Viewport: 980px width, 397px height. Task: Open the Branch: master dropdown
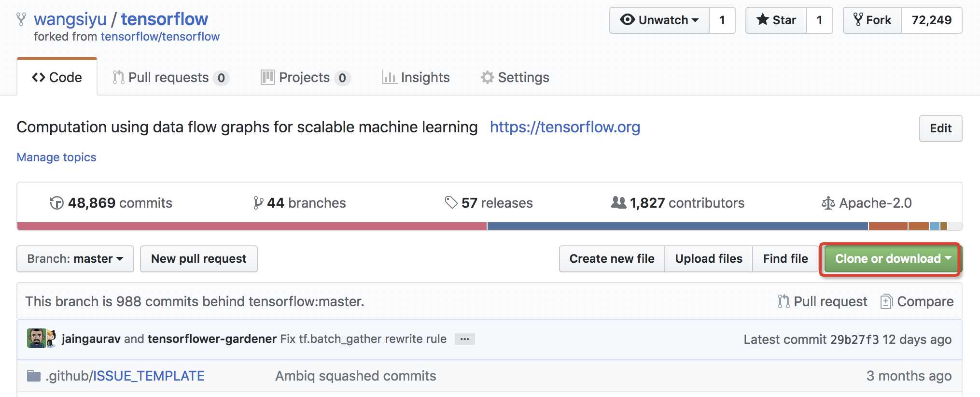click(75, 259)
